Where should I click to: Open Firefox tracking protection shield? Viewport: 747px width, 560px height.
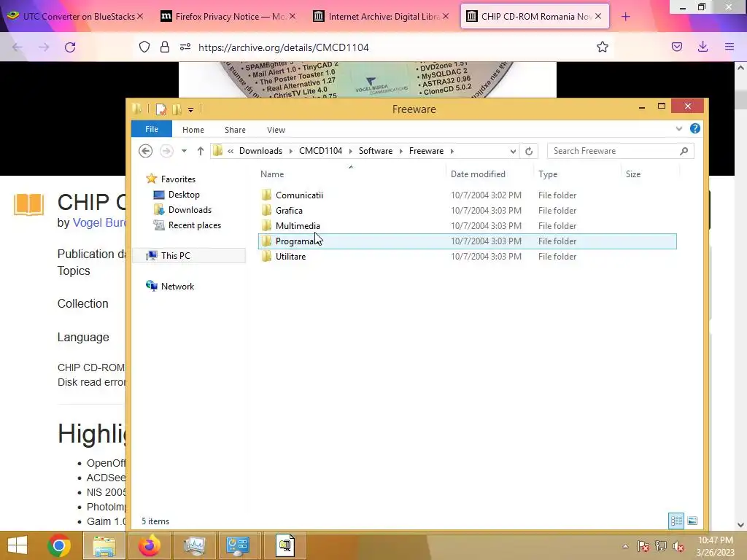(144, 47)
